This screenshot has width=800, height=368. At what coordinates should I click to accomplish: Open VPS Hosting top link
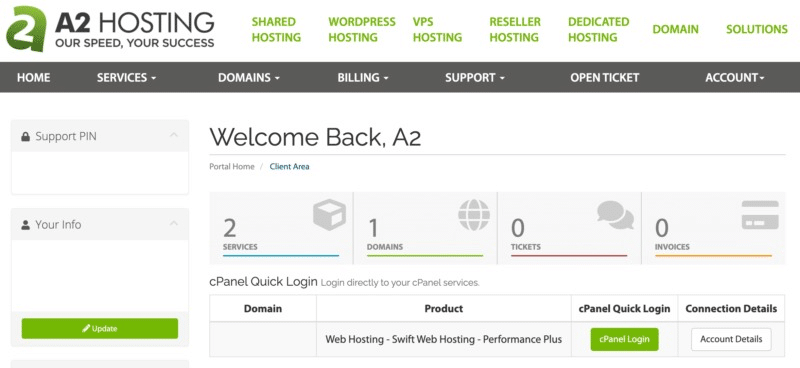(437, 30)
